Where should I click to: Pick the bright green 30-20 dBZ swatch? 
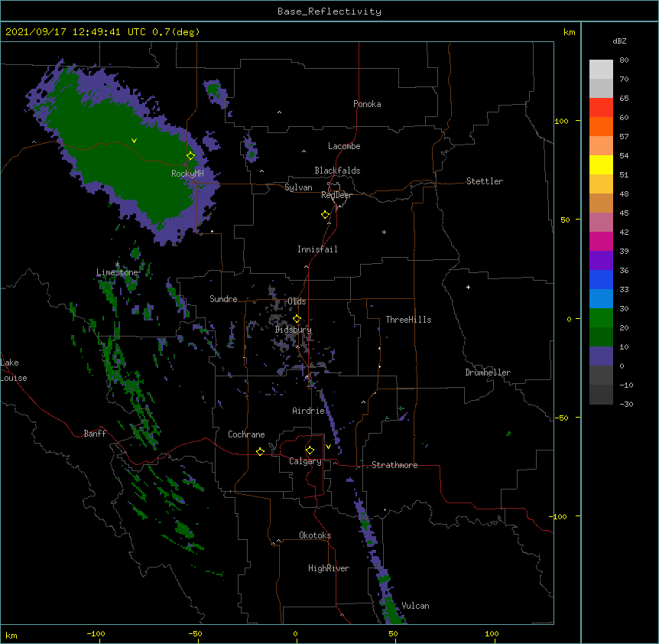[601, 318]
